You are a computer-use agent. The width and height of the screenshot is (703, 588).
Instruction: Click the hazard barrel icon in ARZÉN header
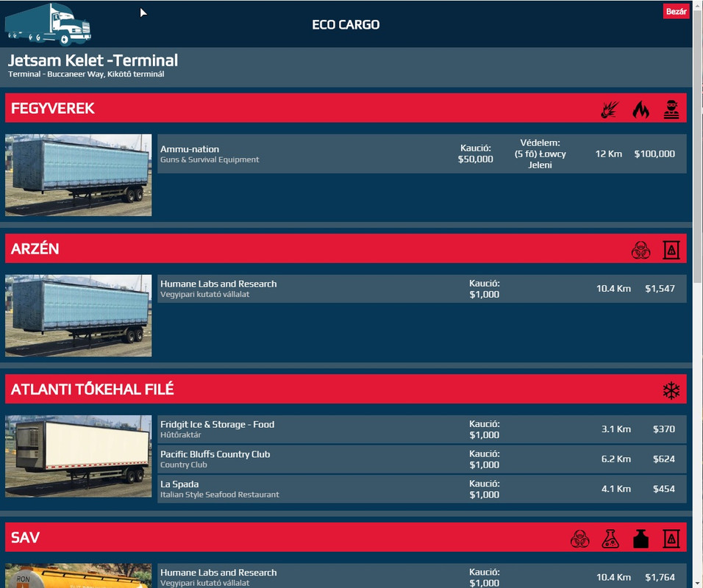click(x=671, y=250)
